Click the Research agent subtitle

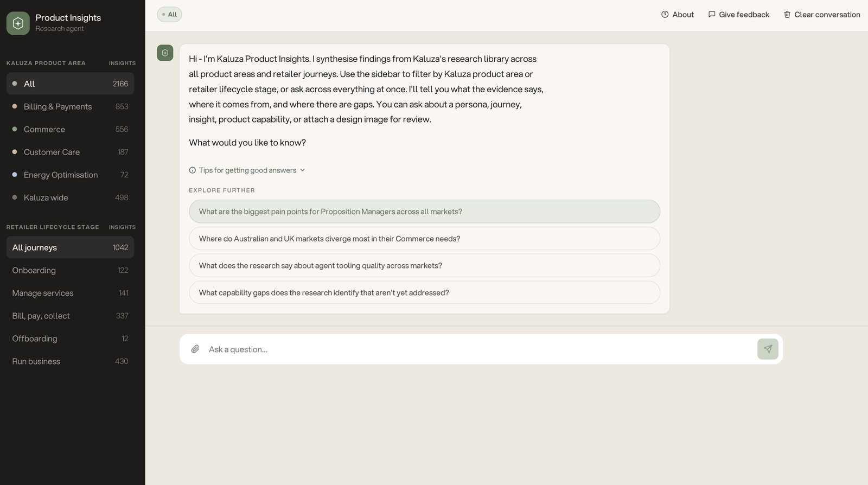pyautogui.click(x=60, y=29)
